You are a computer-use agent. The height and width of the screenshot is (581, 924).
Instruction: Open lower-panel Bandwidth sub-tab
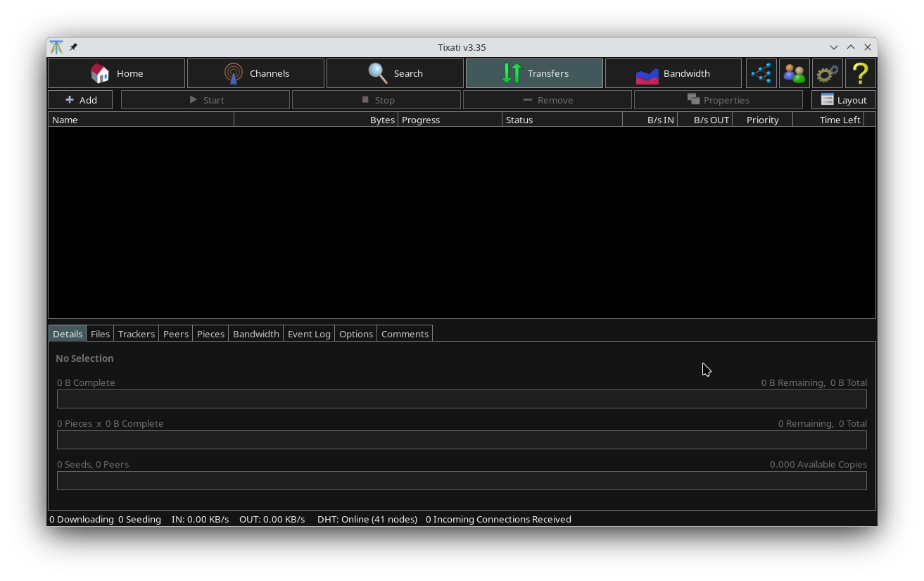pyautogui.click(x=256, y=334)
